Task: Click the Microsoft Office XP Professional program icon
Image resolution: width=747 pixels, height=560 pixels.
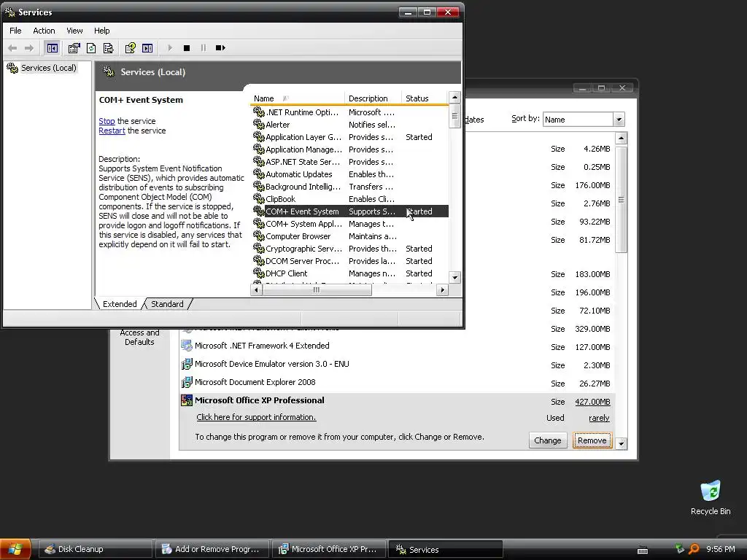Action: tap(187, 400)
